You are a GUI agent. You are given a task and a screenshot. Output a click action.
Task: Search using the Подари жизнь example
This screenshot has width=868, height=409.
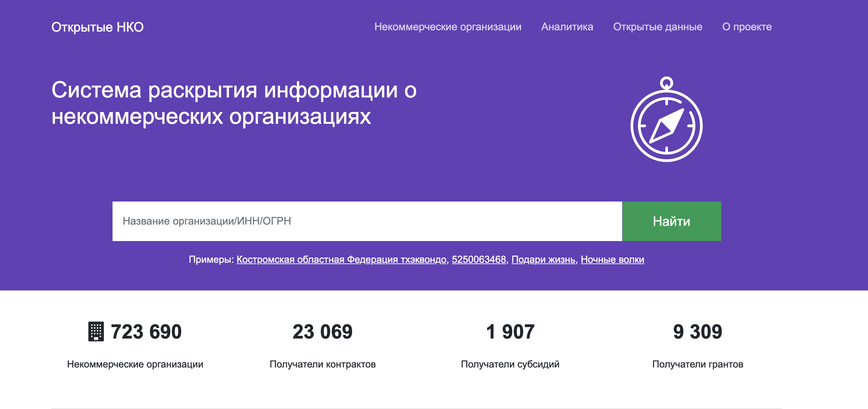[x=543, y=259]
